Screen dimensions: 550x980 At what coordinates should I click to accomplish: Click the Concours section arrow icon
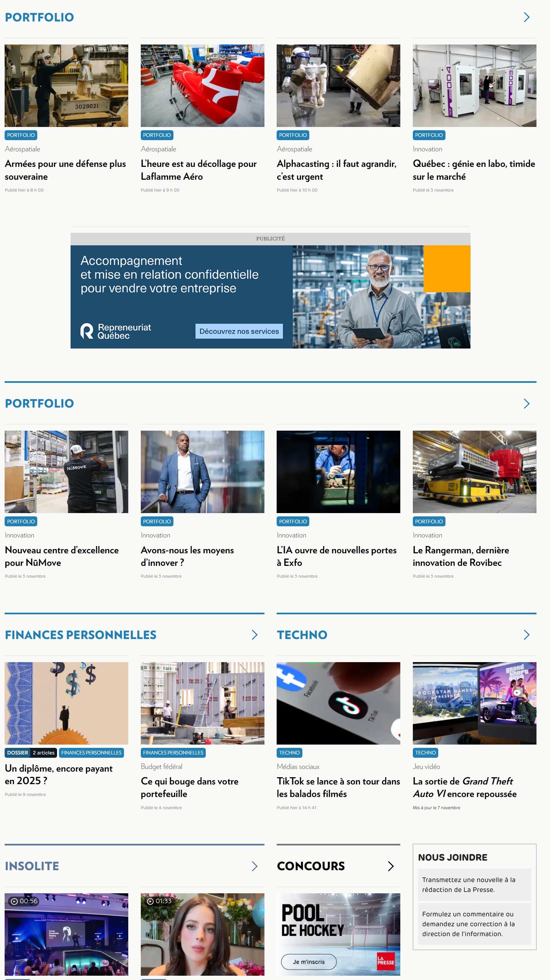[x=390, y=866]
